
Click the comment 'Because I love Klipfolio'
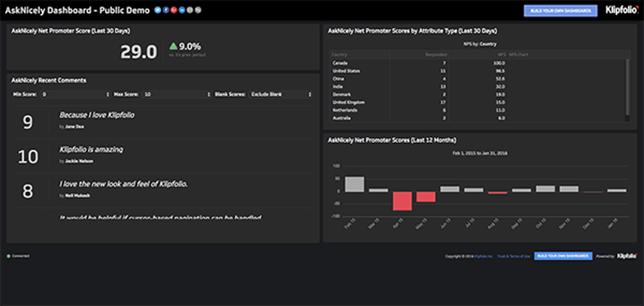click(97, 115)
